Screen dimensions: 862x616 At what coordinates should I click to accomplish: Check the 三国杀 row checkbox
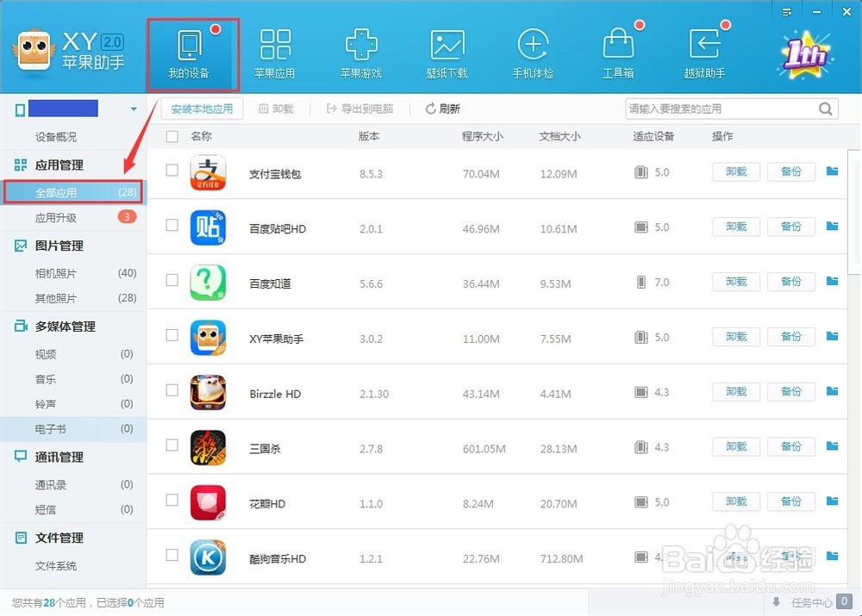[172, 445]
